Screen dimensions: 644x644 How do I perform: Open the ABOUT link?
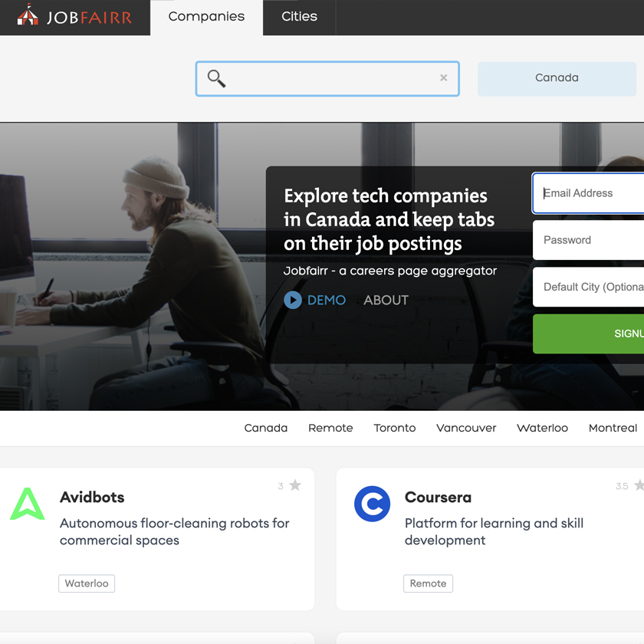pos(386,300)
